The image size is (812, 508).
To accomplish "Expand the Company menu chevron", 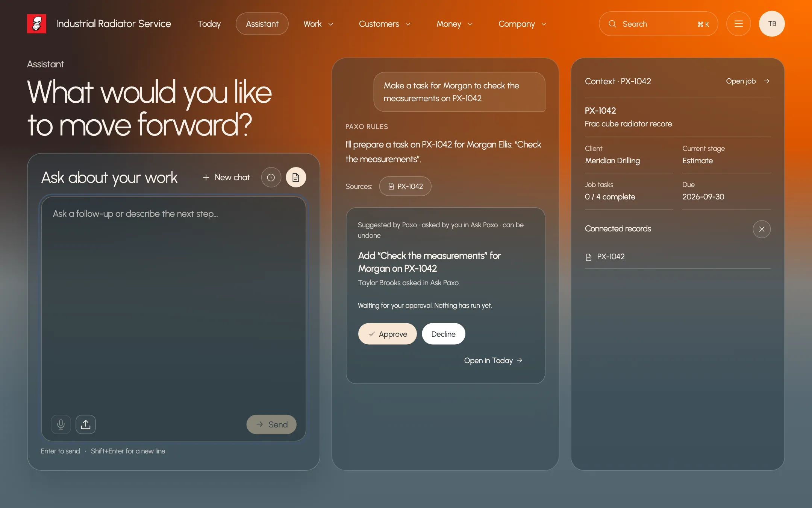I will pos(544,24).
